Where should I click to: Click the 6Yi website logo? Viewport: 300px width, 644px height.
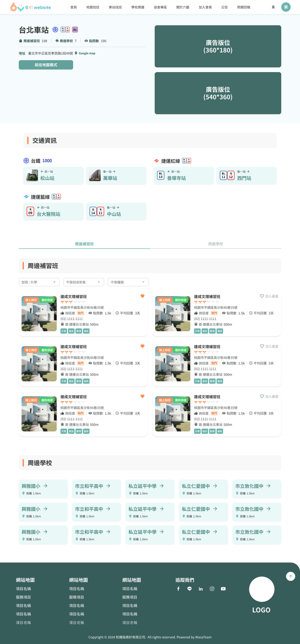click(30, 7)
